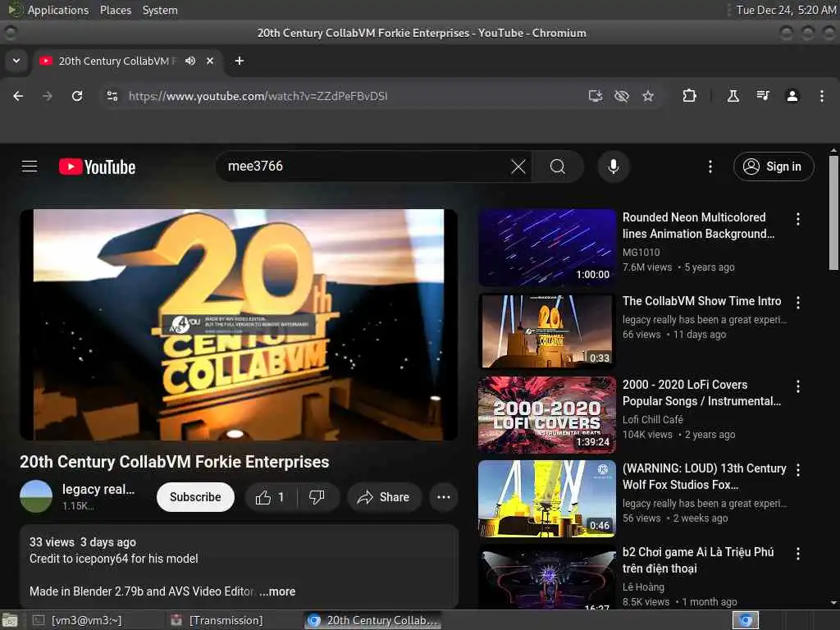The height and width of the screenshot is (630, 840).
Task: Open the 1:00:00 neon lines thumbnail
Action: pos(547,248)
